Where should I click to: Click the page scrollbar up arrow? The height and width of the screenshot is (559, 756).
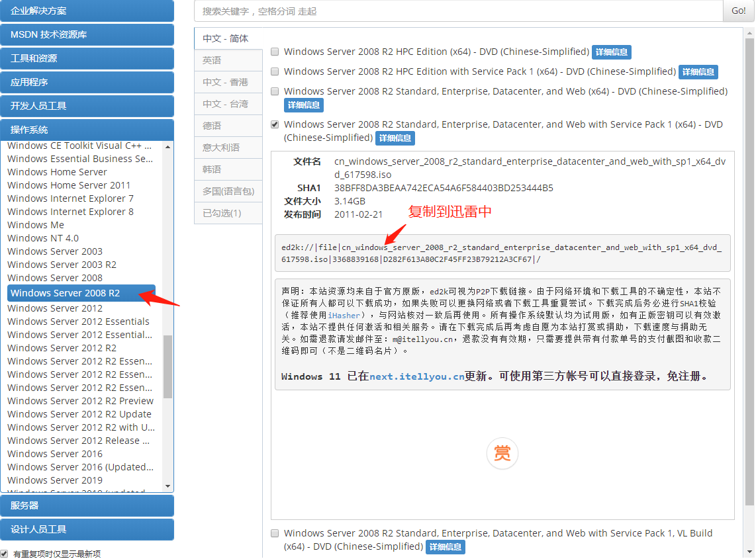point(749,33)
